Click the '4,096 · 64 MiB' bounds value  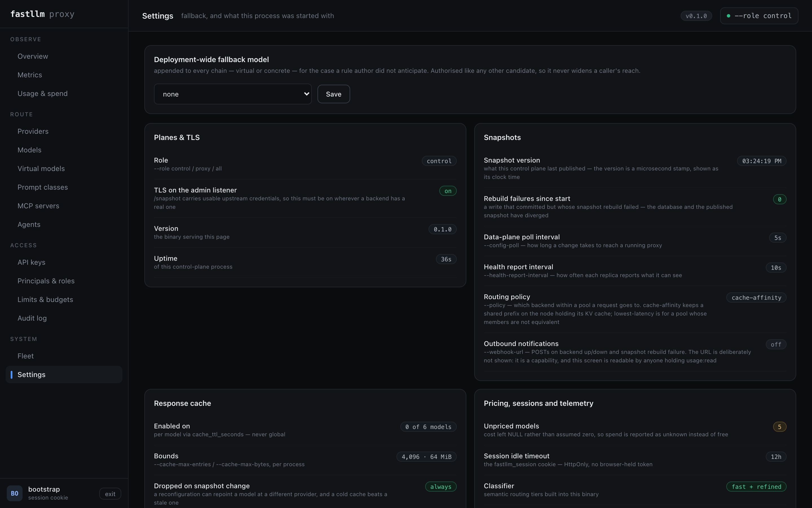[426, 457]
